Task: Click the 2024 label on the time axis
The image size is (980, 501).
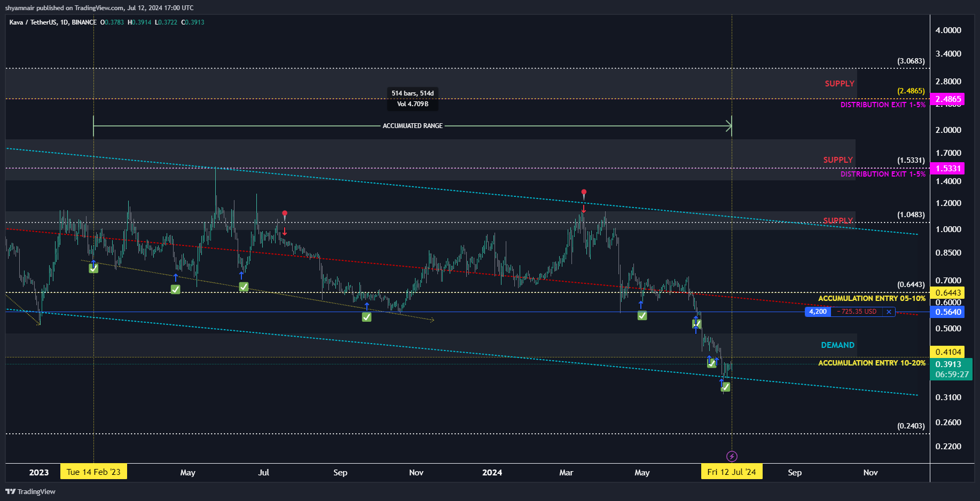Action: pos(492,472)
